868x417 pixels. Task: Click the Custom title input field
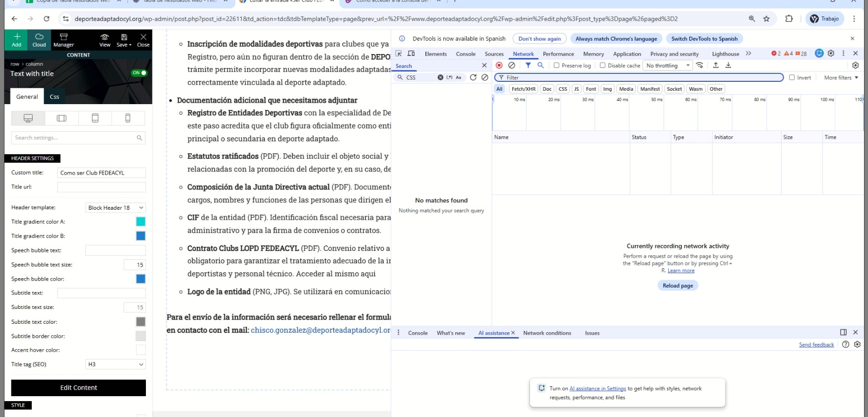(102, 173)
